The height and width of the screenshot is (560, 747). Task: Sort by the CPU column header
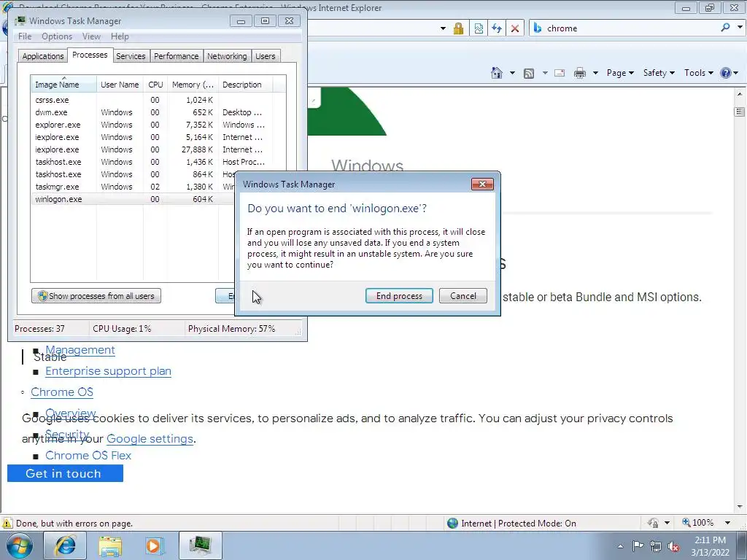155,85
